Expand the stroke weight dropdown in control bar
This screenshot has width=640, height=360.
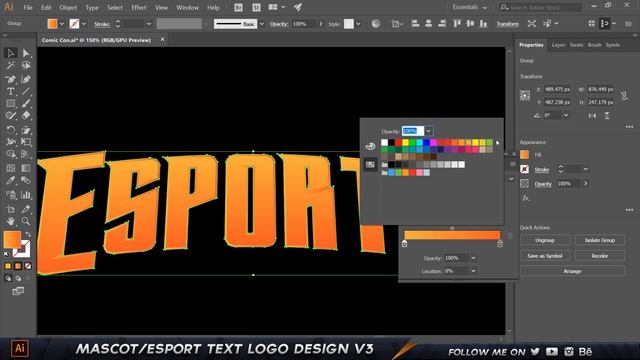point(149,24)
